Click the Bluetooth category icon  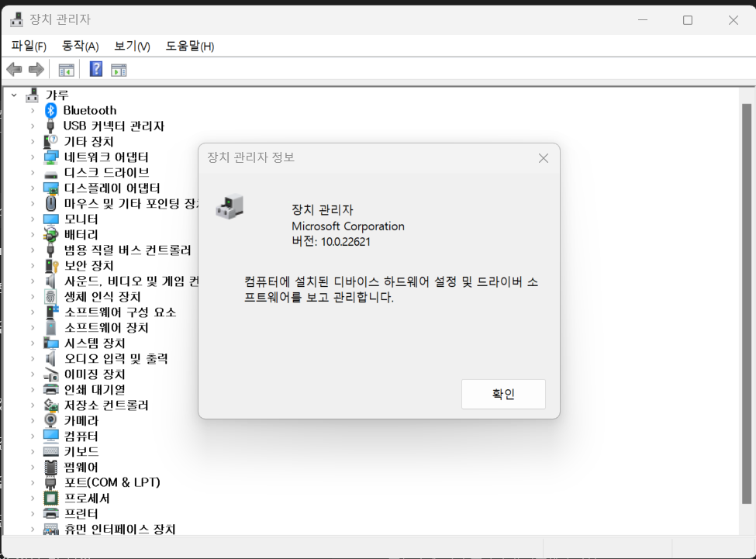click(50, 110)
